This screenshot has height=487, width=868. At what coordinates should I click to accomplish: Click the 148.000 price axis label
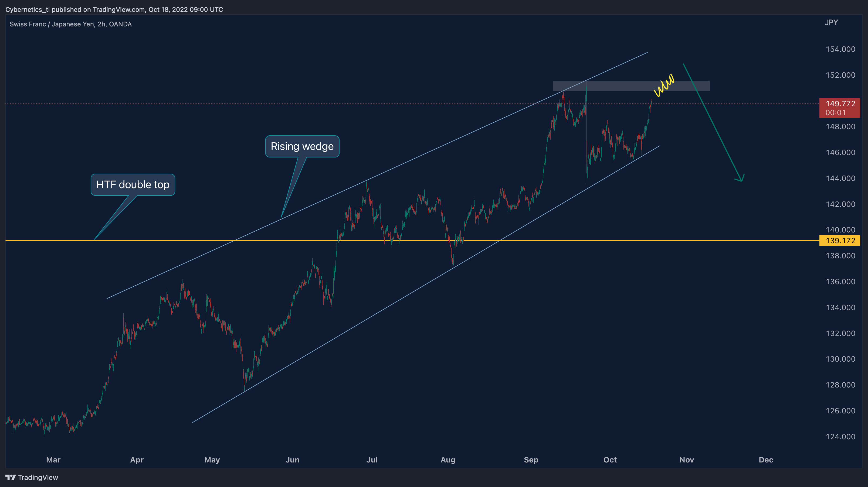[840, 126]
